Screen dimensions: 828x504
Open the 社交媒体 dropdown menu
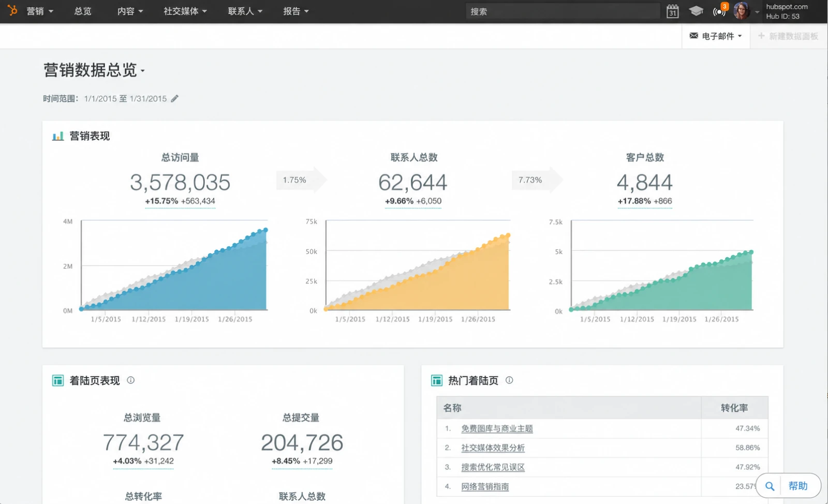(185, 11)
